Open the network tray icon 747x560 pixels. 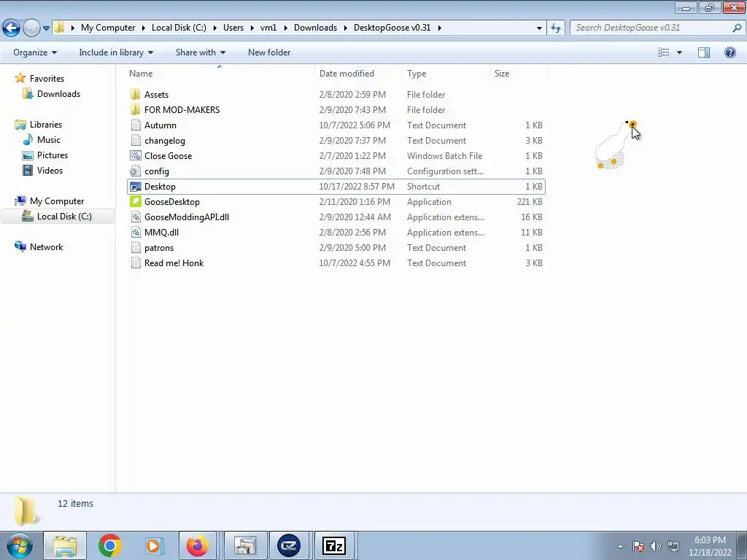[x=673, y=546]
